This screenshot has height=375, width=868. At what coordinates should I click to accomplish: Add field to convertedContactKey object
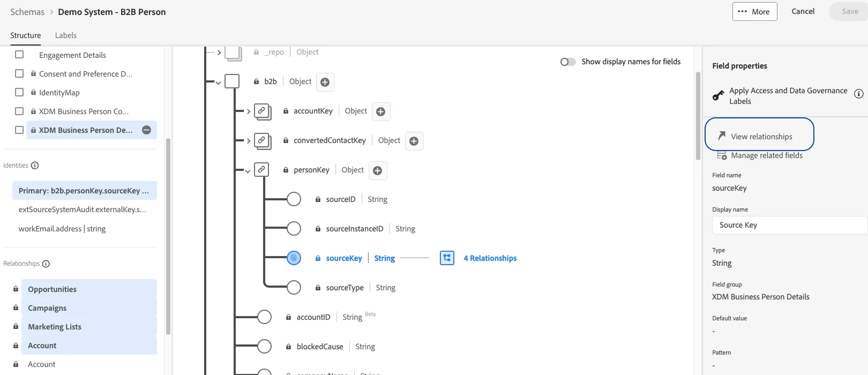coord(414,141)
